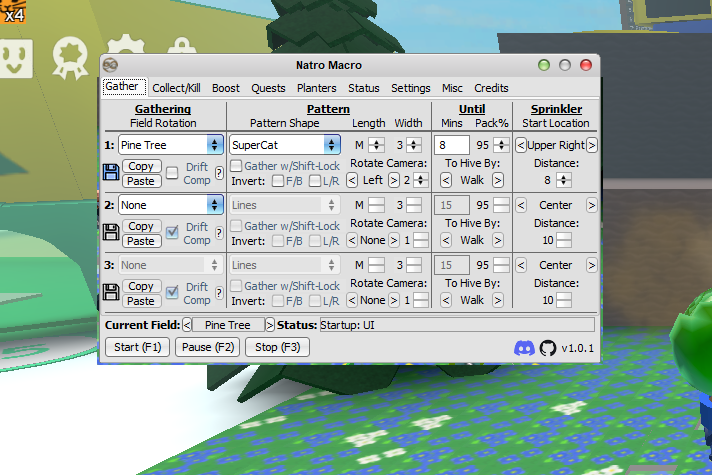Click the v1.0.1 version label
Viewport: 712px width, 475px height.
(577, 348)
